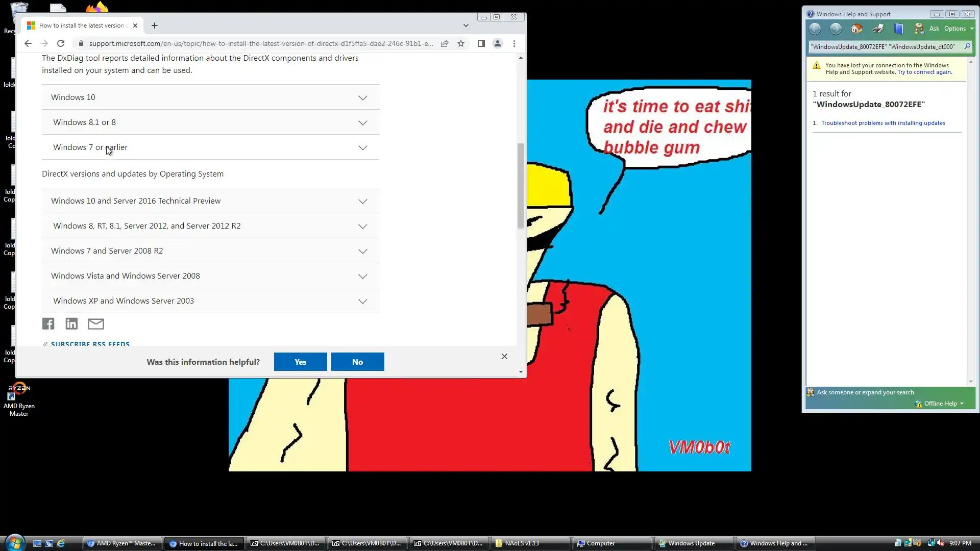
Task: Share article via email envelope icon
Action: [96, 323]
